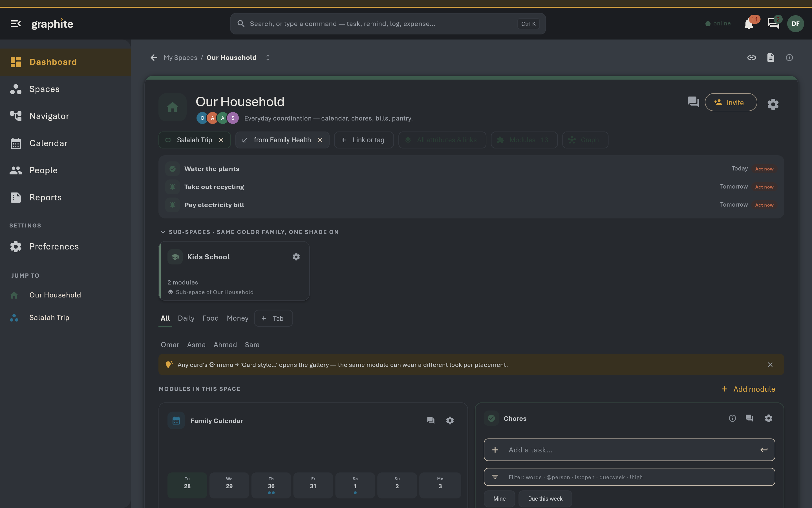
Task: Open Dashboard in the sidebar
Action: tap(65, 62)
